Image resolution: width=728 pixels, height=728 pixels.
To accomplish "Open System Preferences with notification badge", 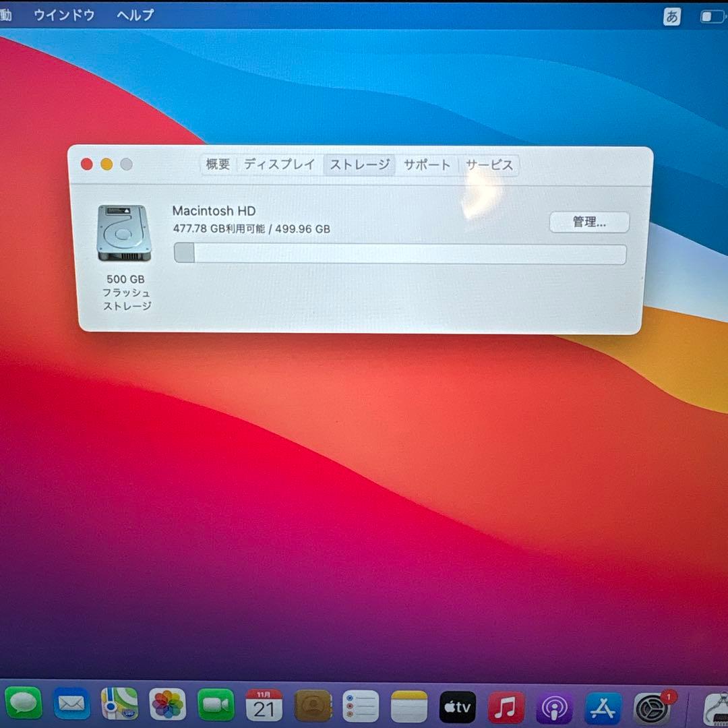I will click(649, 709).
